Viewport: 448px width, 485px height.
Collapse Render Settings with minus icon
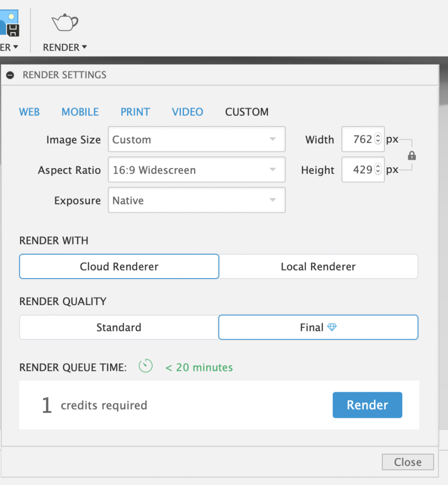10,75
